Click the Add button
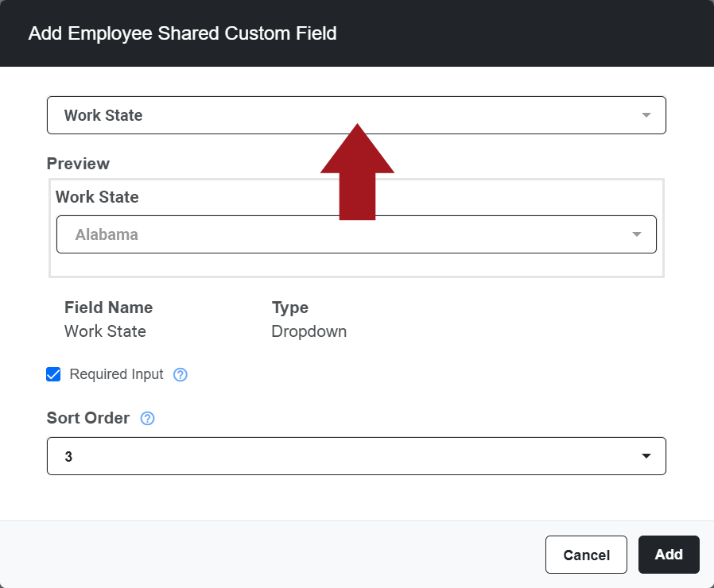Image resolution: width=714 pixels, height=588 pixels. pos(669,555)
